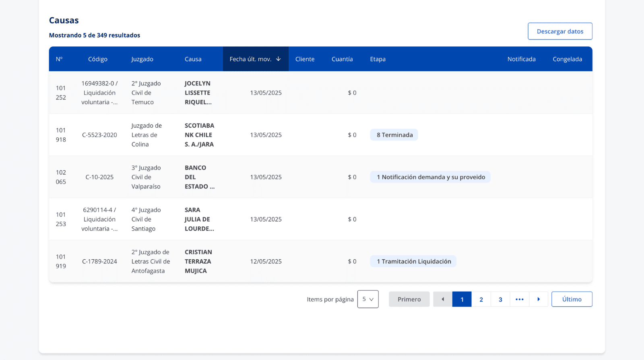Sort table by Cuantía header

342,59
